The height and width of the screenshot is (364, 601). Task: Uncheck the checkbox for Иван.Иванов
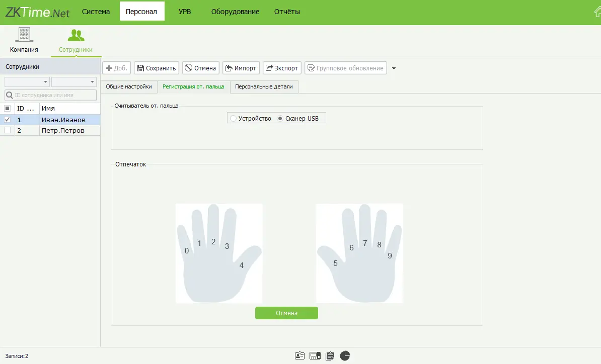click(x=7, y=120)
